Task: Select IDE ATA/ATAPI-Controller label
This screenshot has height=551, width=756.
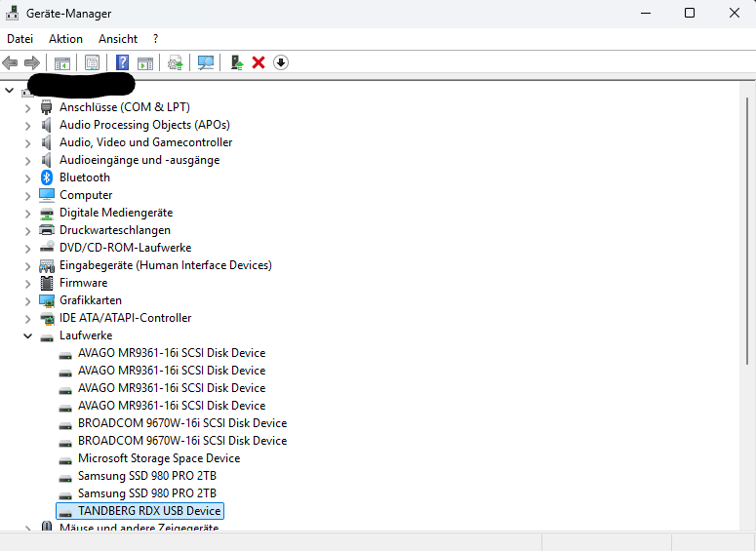Action: pyautogui.click(x=126, y=318)
